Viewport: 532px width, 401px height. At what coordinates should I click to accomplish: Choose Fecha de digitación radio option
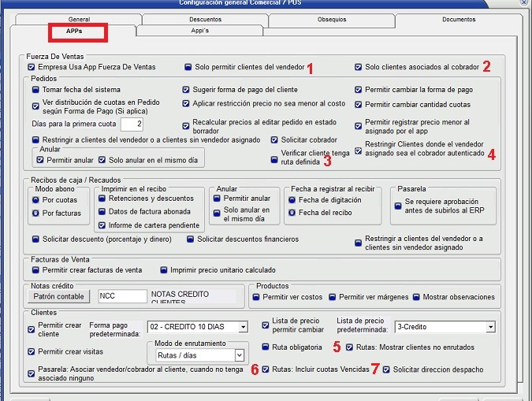293,199
